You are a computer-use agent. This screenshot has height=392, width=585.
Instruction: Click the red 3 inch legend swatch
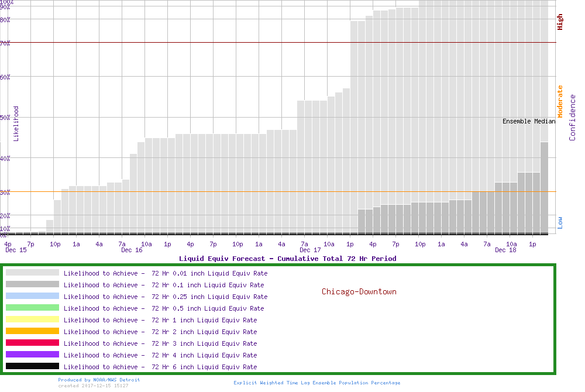pos(32,343)
